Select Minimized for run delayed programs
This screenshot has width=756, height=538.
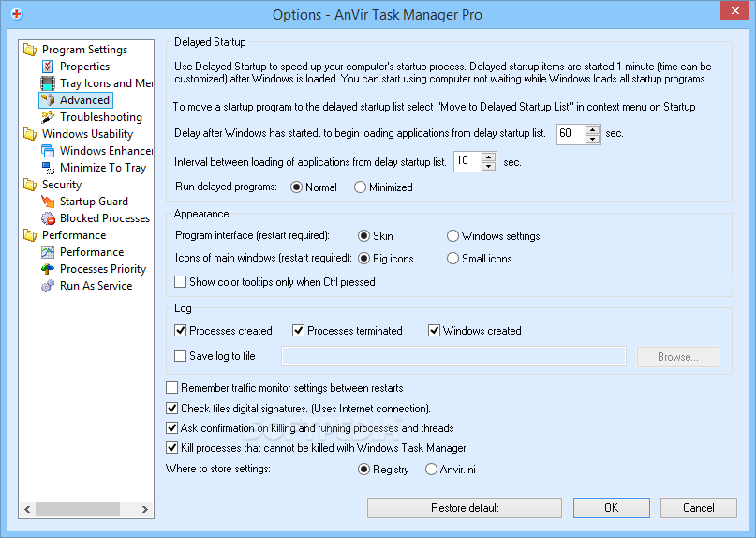point(383,187)
